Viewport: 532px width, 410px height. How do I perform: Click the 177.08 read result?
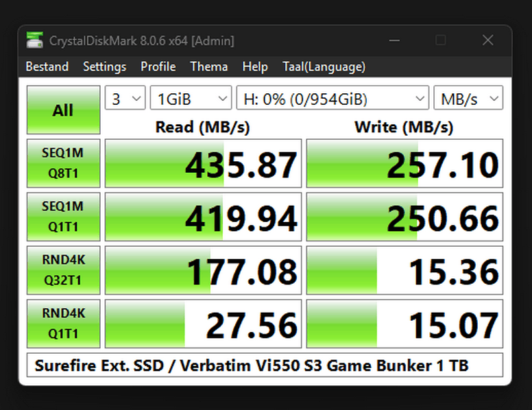(203, 270)
